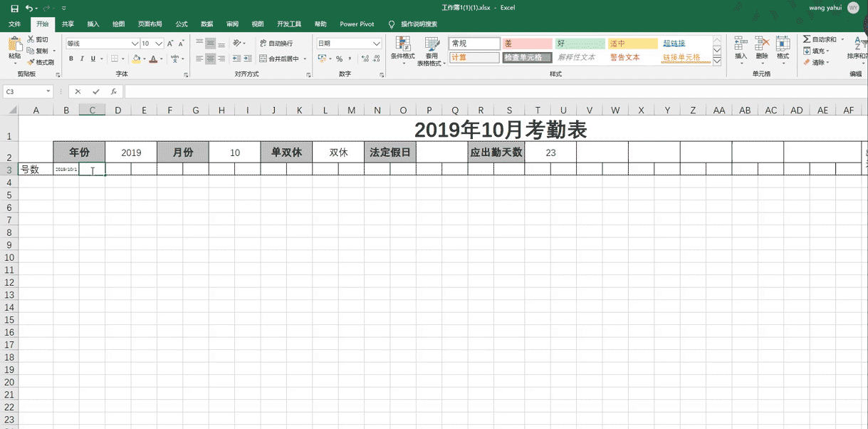Click the fill color bucket swatch

(x=135, y=58)
